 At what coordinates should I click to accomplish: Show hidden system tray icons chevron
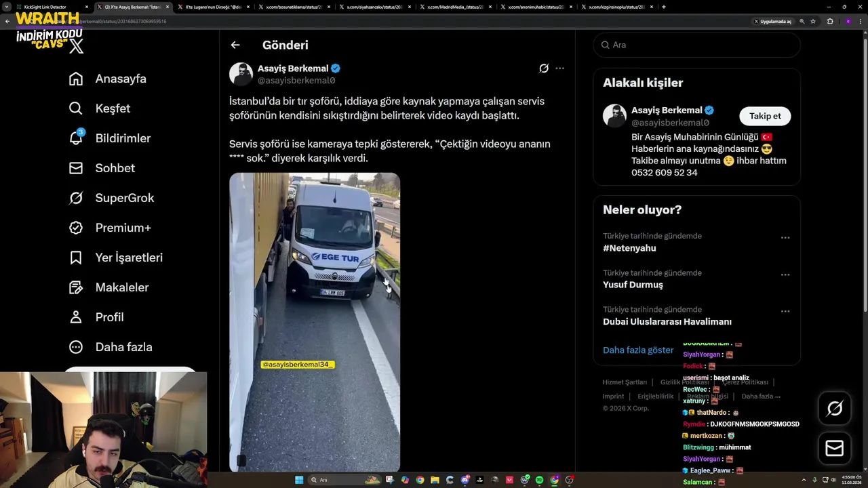tap(804, 480)
